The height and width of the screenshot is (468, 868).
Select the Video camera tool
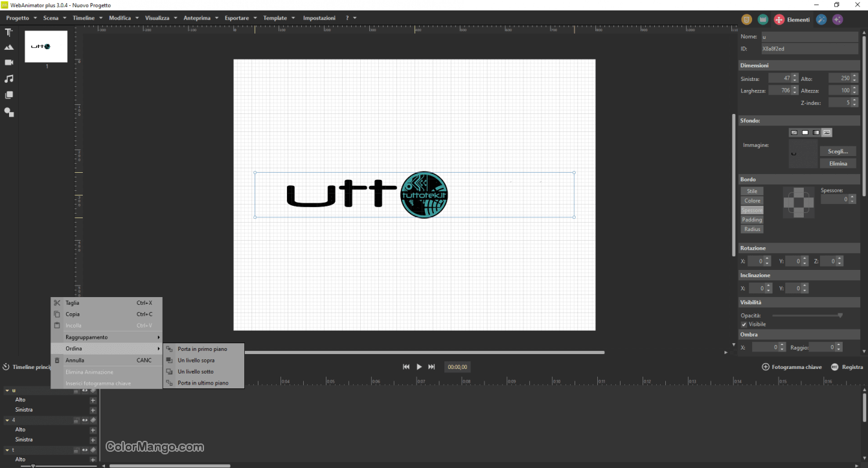9,63
